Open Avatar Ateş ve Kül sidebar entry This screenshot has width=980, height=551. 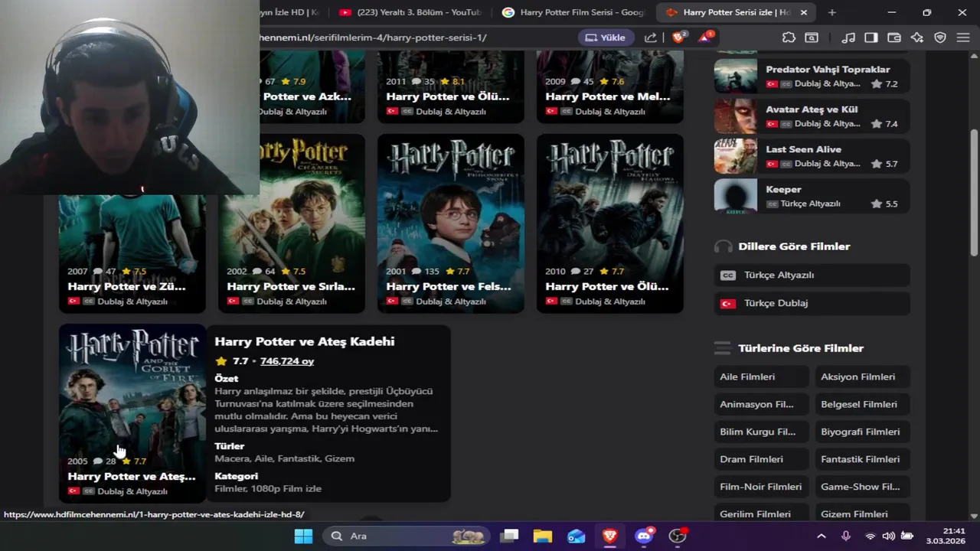(812, 116)
